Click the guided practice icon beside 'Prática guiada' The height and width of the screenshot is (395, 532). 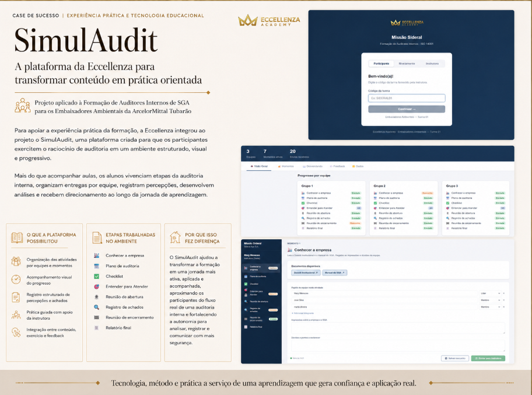(16, 315)
